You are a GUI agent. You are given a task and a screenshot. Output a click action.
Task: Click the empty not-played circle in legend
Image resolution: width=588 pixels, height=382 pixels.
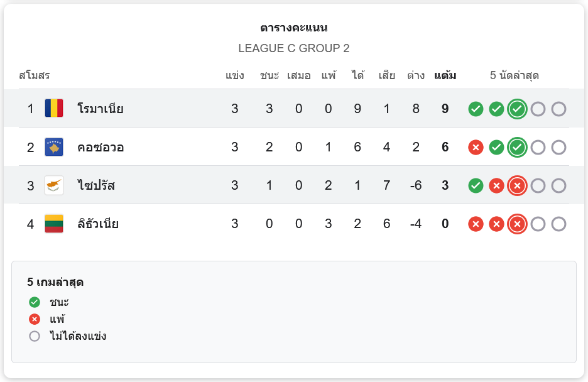(35, 336)
